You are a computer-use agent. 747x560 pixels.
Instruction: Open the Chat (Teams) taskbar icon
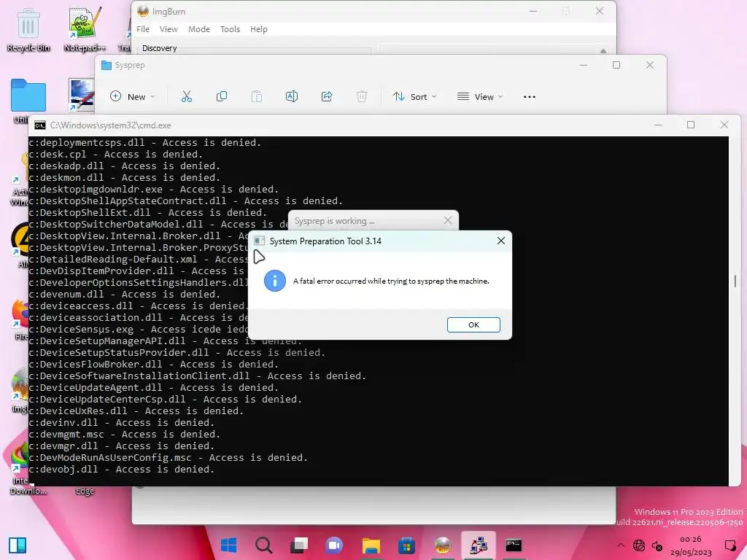(x=334, y=545)
